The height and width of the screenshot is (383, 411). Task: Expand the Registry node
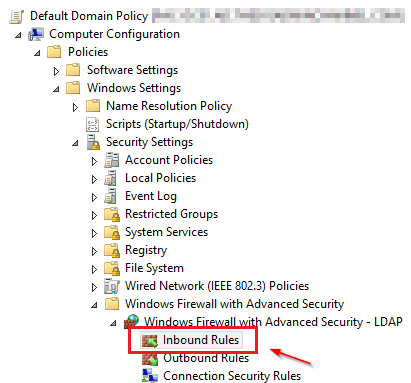pyautogui.click(x=94, y=251)
